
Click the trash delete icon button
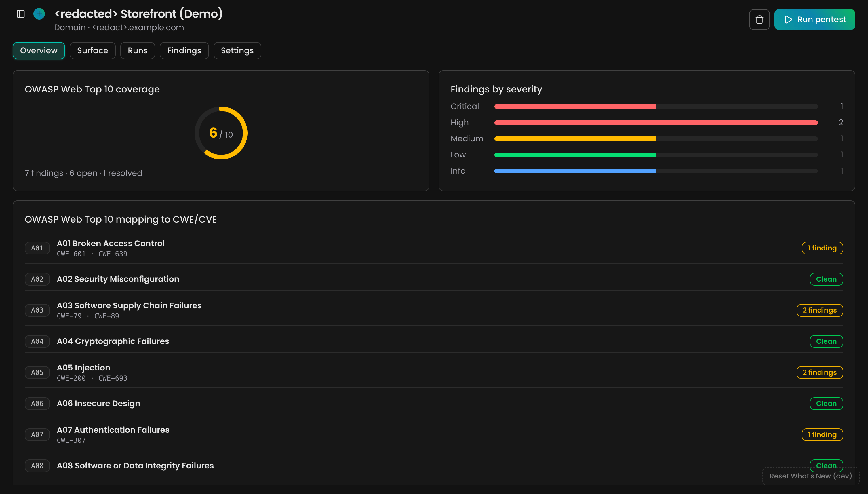click(759, 20)
